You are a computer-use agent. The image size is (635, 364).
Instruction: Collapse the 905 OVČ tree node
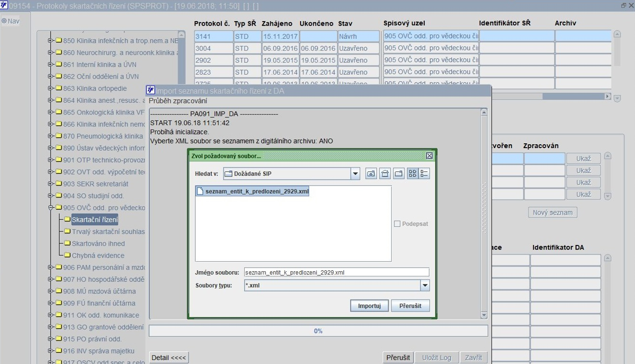pos(51,208)
